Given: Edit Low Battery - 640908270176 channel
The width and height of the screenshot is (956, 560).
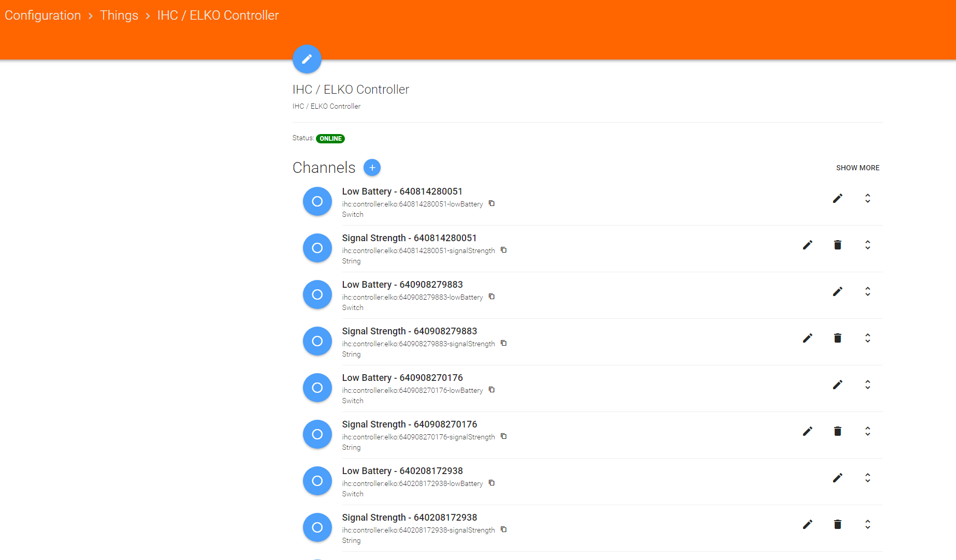Looking at the screenshot, I should [837, 385].
